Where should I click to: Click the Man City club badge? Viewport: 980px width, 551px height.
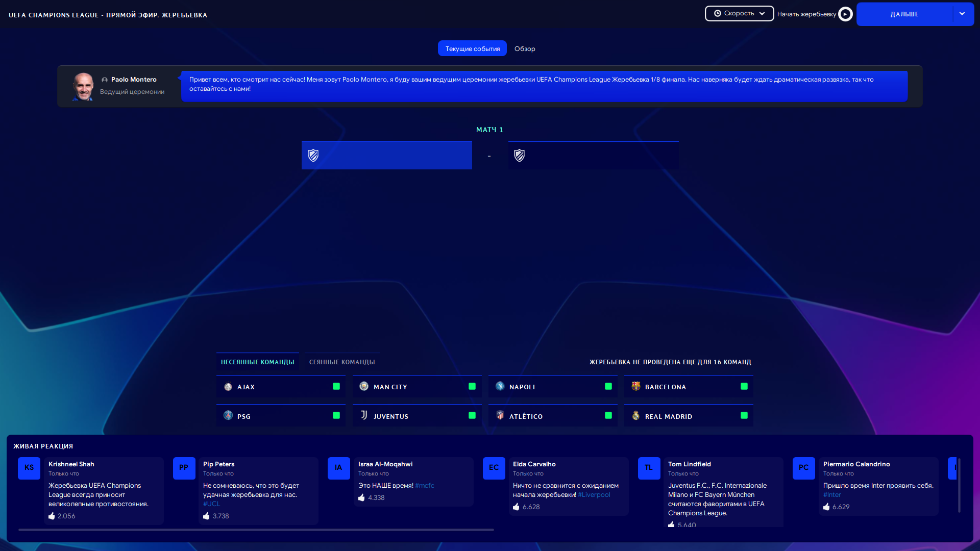pyautogui.click(x=364, y=386)
